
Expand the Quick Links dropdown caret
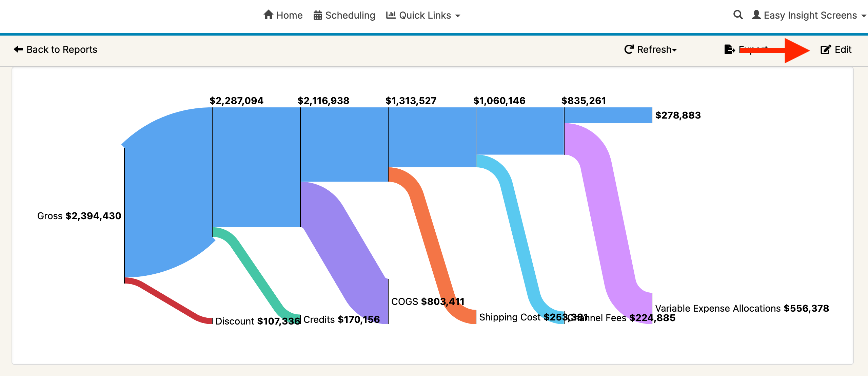coord(458,16)
